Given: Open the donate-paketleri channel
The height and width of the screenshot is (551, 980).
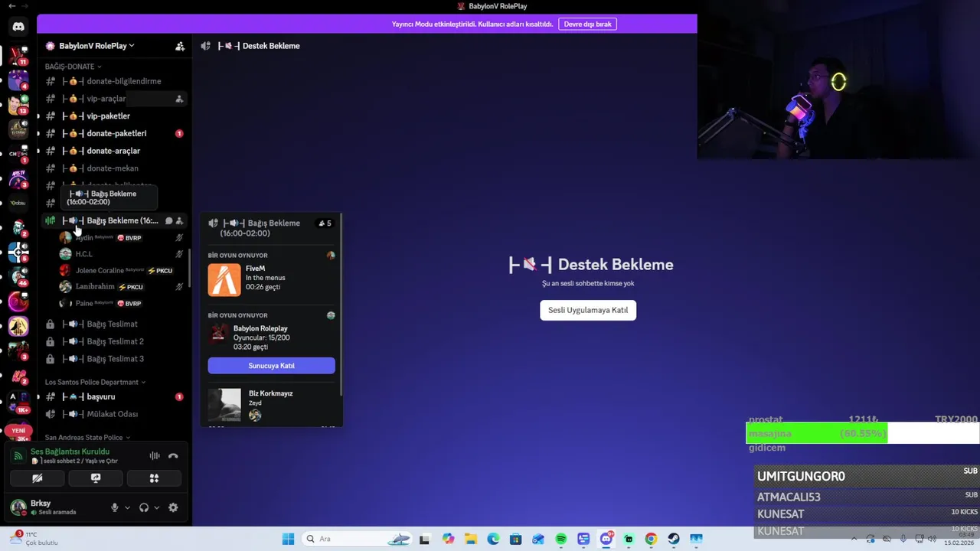Looking at the screenshot, I should point(113,133).
